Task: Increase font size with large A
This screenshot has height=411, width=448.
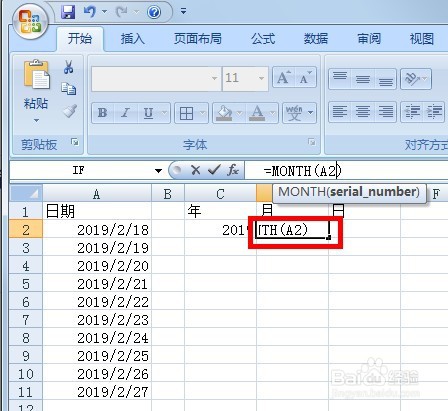Action: click(x=284, y=78)
